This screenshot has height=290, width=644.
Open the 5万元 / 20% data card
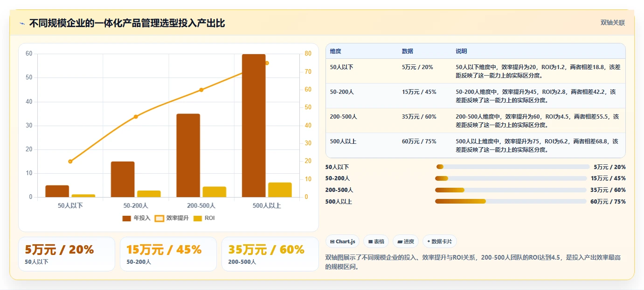tap(67, 254)
